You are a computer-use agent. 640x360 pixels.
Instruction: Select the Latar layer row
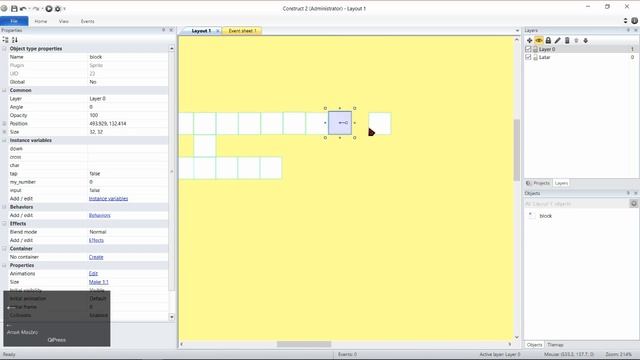(581, 58)
